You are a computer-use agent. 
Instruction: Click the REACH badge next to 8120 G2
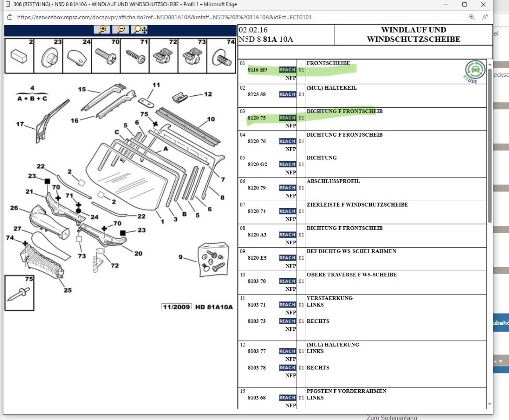[x=287, y=164]
